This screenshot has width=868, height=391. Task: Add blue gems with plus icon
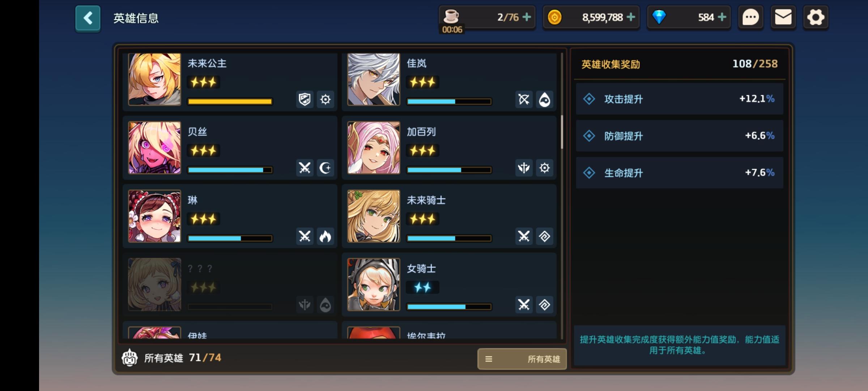click(x=722, y=17)
